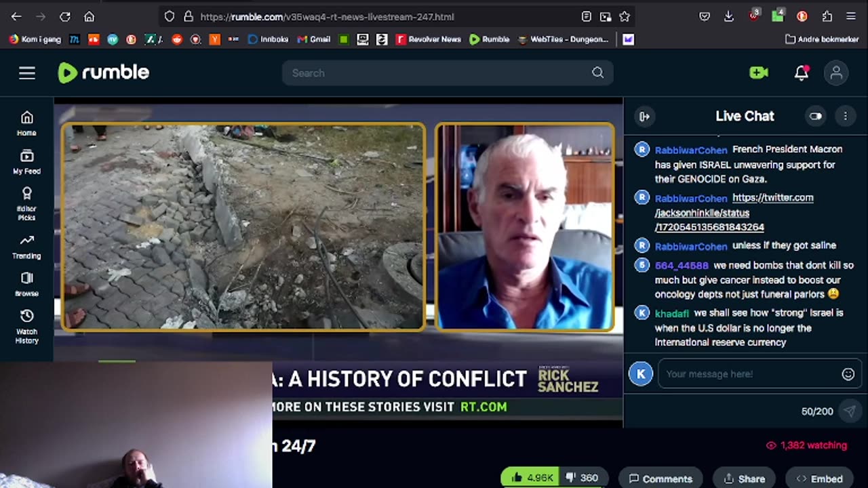Open the Live Chat three-dot options menu
The height and width of the screenshot is (488, 868).
845,117
